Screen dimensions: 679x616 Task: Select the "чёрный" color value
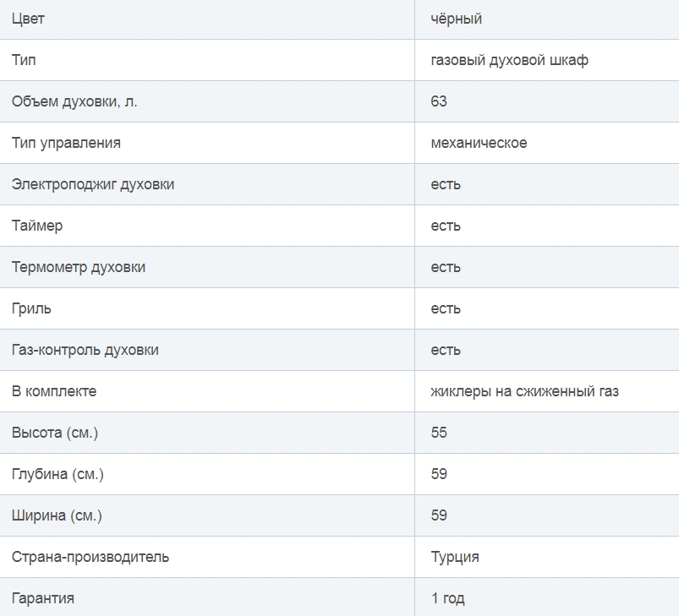[x=456, y=19]
